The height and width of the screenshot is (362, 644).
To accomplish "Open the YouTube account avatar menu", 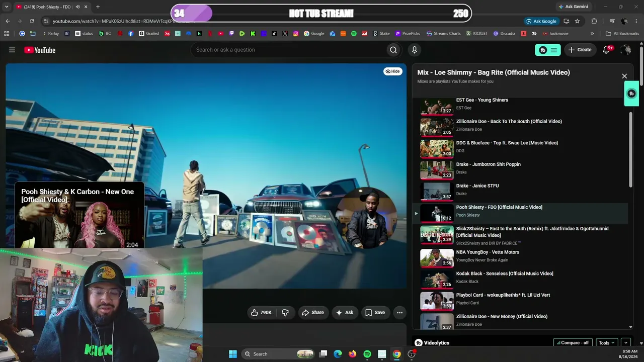I will coord(626,50).
